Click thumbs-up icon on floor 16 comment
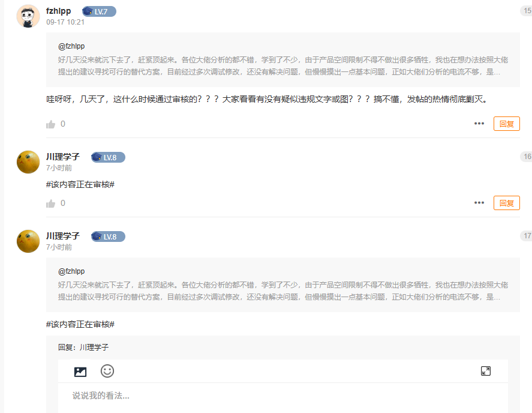Image resolution: width=532 pixels, height=413 pixels. tap(51, 203)
